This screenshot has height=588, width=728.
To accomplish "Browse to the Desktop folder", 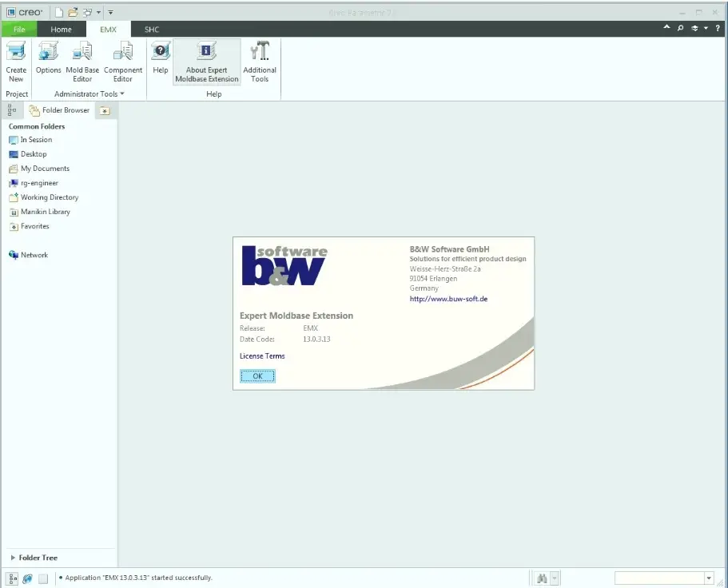I will click(x=28, y=154).
